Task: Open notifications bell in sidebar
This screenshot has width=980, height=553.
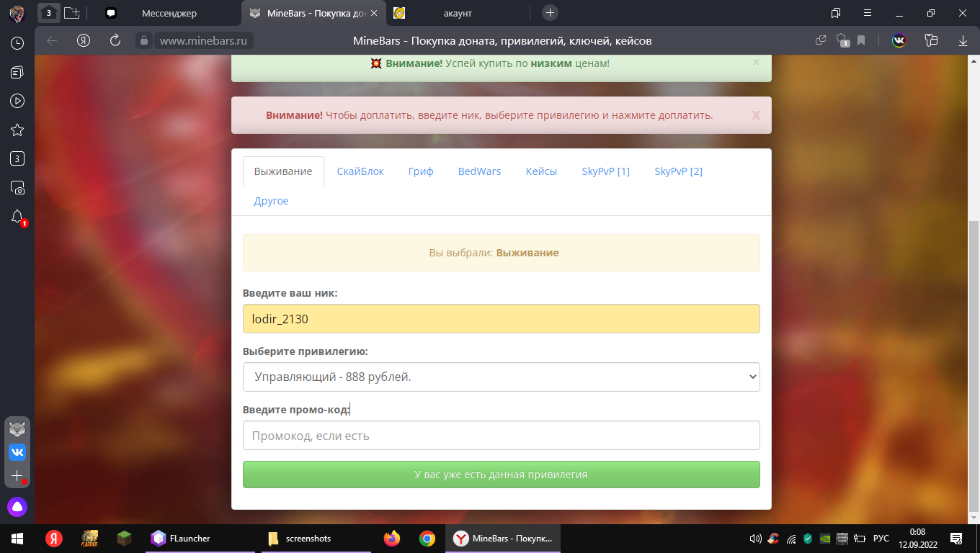Action: tap(17, 217)
